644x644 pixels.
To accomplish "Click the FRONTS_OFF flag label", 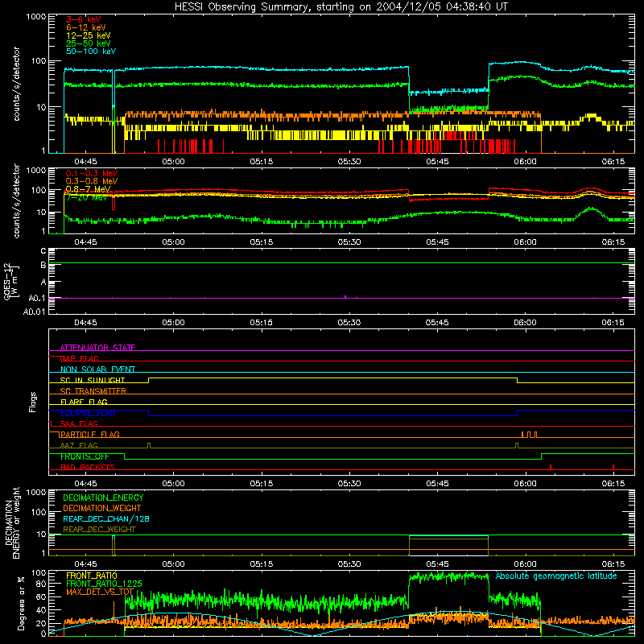I will click(85, 456).
